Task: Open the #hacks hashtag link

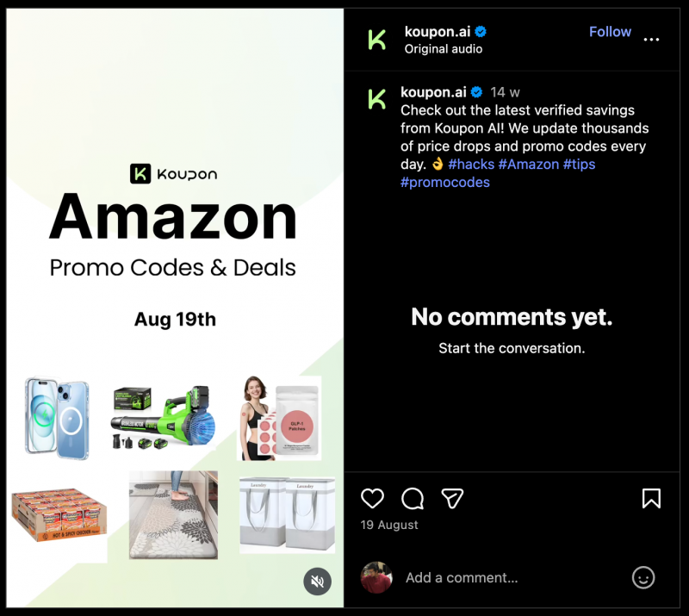Action: pyautogui.click(x=471, y=165)
